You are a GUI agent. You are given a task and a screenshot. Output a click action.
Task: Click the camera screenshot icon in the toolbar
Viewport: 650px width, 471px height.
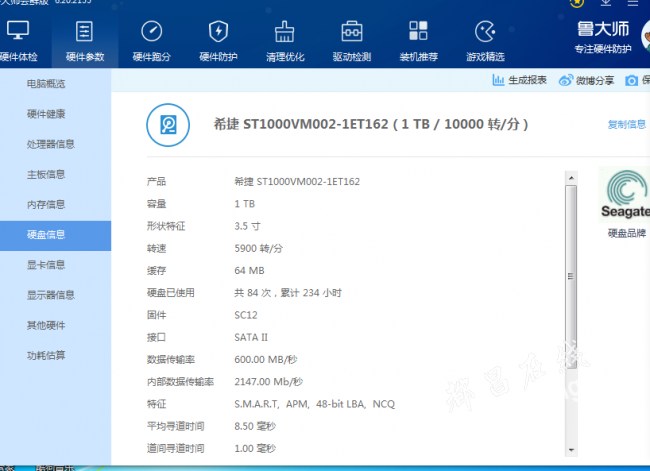tap(631, 80)
